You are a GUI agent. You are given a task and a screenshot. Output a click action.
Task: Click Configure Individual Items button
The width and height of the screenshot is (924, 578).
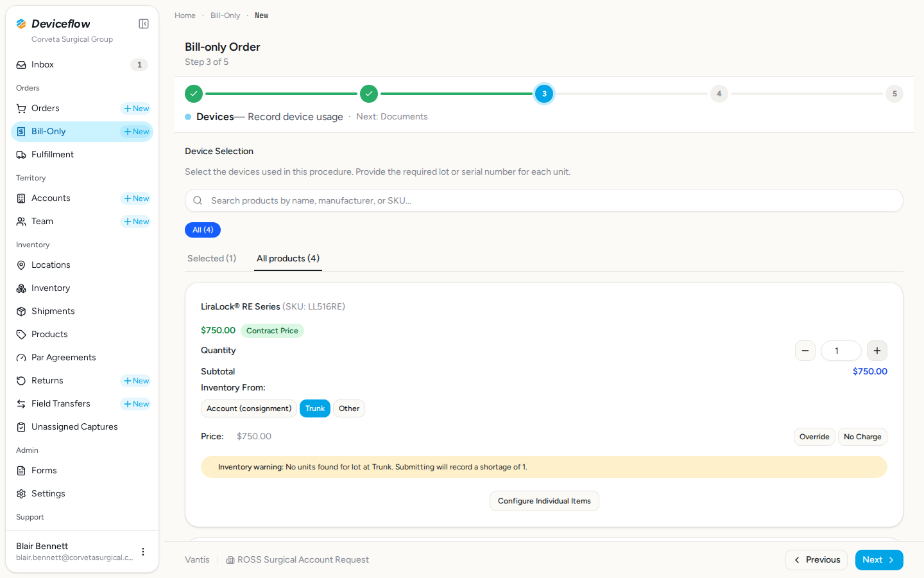[x=544, y=501]
